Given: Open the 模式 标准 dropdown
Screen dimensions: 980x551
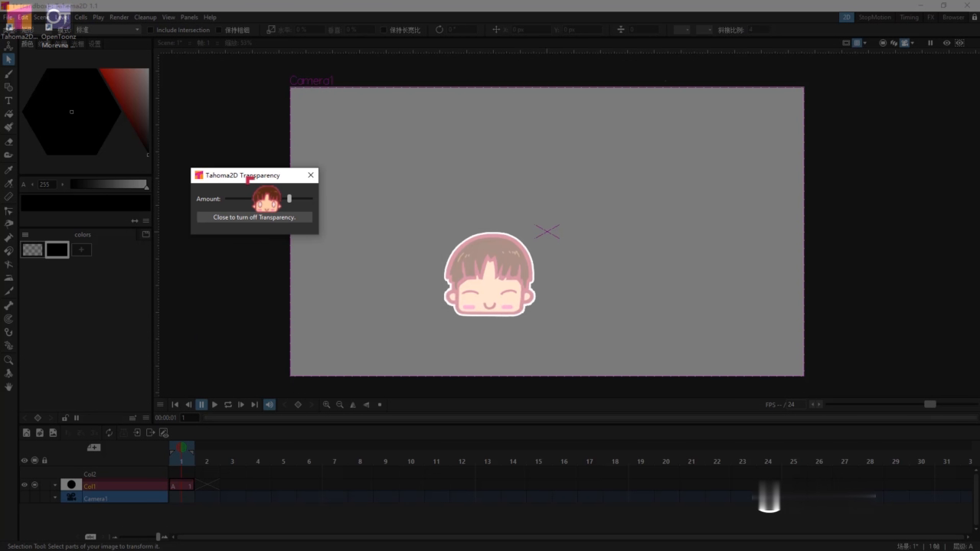Looking at the screenshot, I should point(107,30).
